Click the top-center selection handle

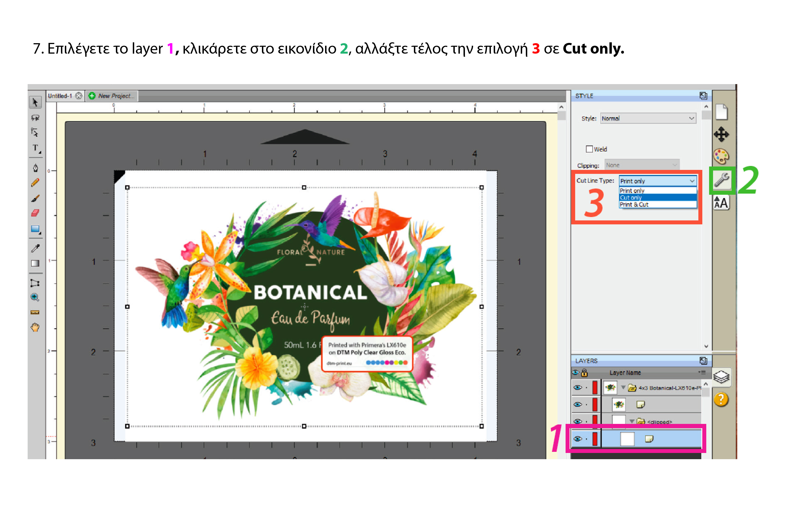pos(304,187)
